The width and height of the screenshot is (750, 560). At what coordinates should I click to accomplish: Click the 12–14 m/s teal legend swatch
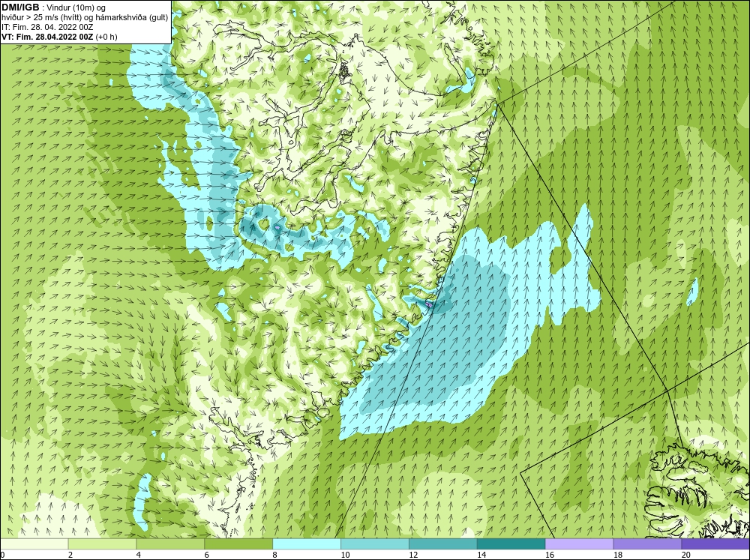click(443, 544)
